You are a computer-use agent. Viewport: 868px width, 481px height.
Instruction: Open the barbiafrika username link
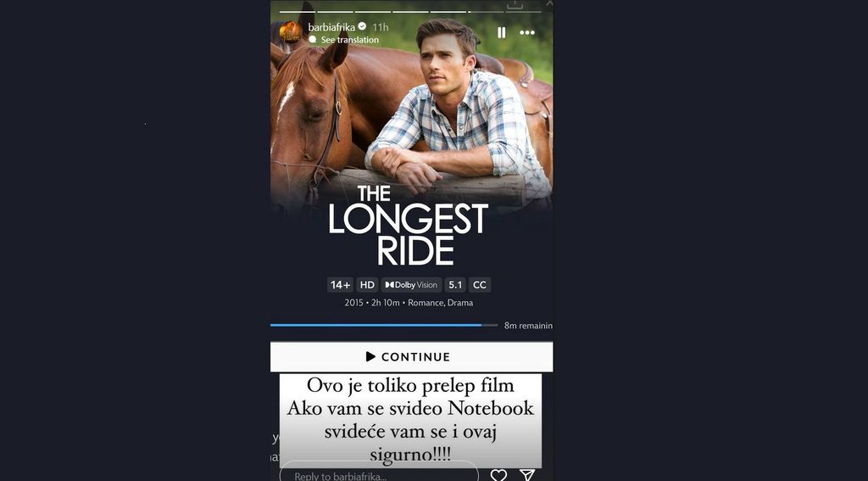pyautogui.click(x=331, y=26)
